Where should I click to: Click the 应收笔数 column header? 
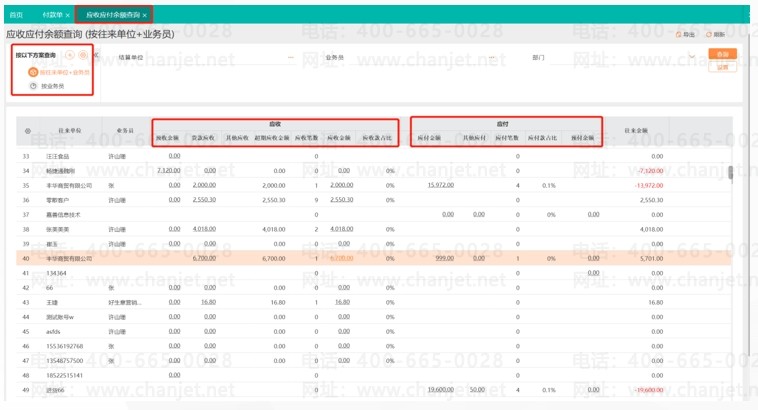click(306, 138)
